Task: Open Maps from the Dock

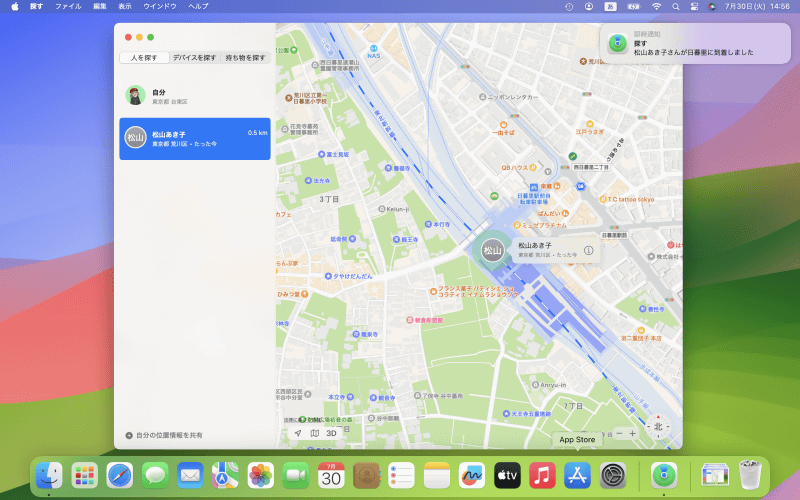Action: tap(226, 476)
